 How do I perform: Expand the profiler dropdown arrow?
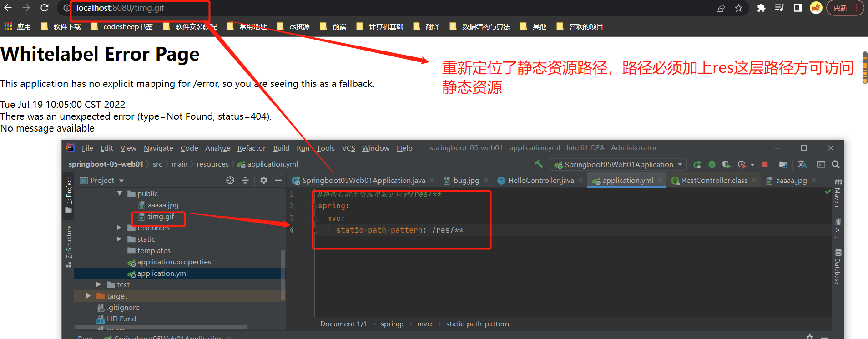click(x=752, y=165)
